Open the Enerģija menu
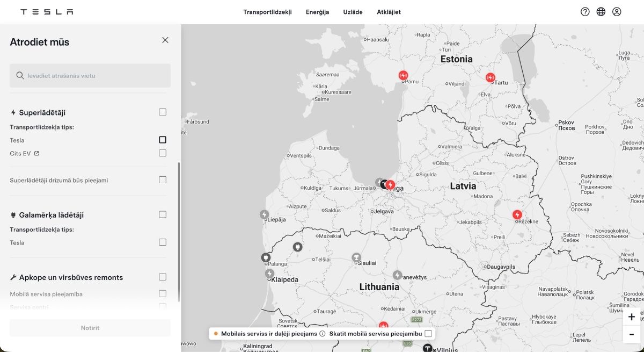This screenshot has width=644, height=352. point(317,12)
